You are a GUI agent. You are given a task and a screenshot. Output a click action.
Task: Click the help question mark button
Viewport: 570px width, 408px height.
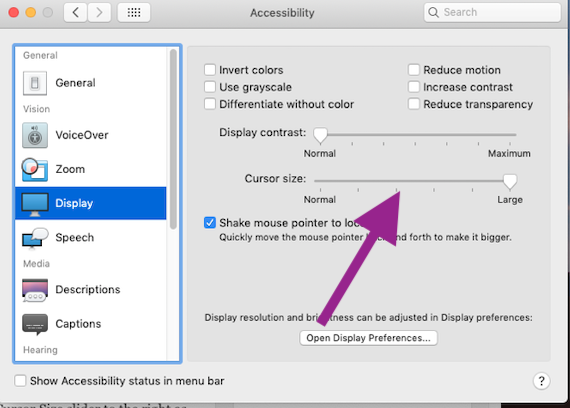point(541,381)
